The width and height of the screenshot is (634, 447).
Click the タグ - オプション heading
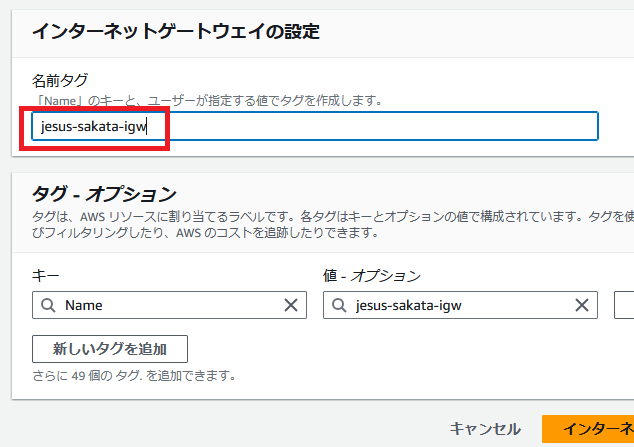104,194
